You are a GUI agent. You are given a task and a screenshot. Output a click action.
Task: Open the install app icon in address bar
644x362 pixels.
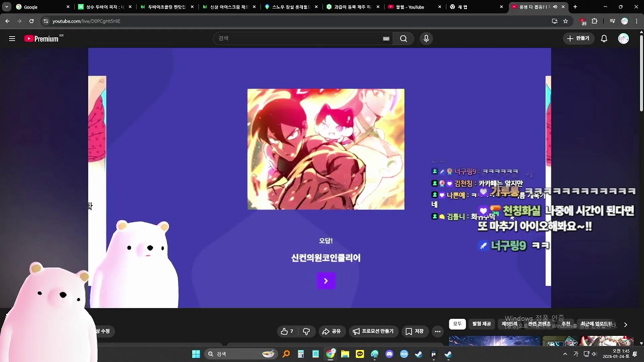click(x=554, y=21)
